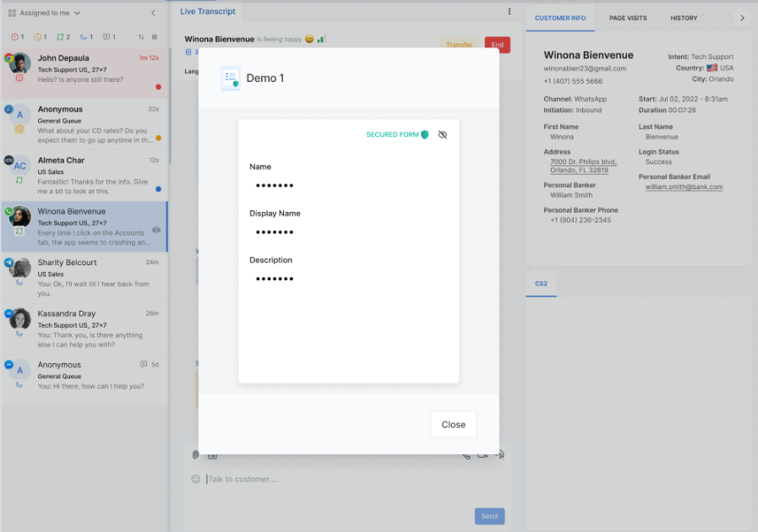Click the secured form shield icon
Screen dimensions: 758x532
click(425, 135)
